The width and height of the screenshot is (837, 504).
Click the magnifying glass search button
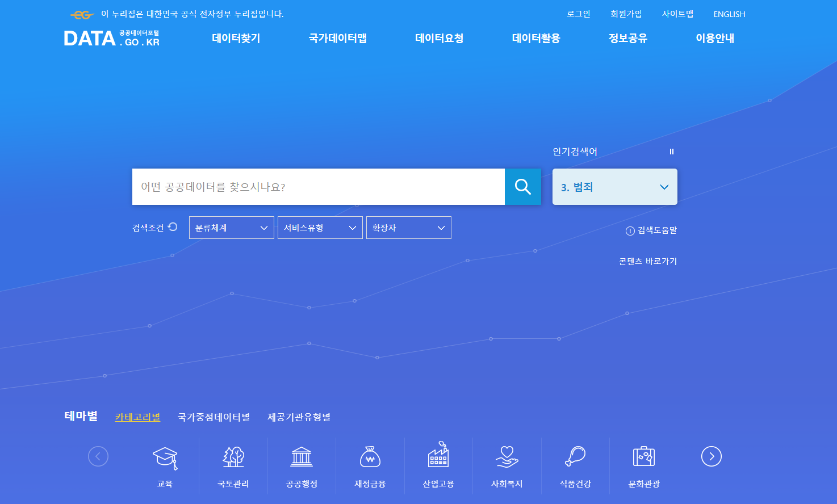coord(522,187)
